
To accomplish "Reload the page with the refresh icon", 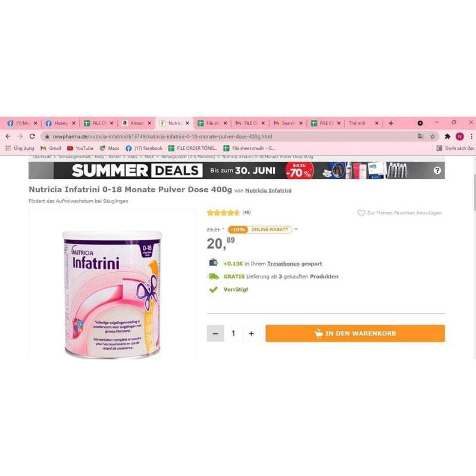I will point(32,136).
